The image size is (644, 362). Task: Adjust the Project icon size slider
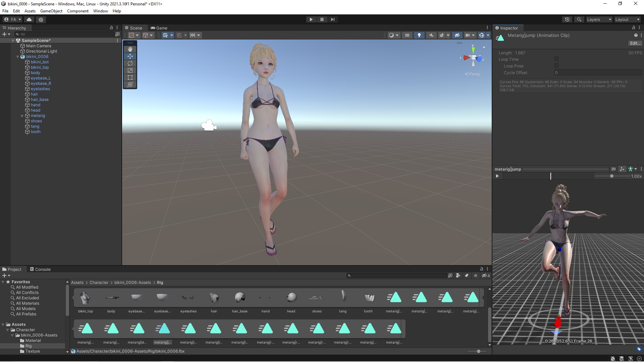click(479, 351)
